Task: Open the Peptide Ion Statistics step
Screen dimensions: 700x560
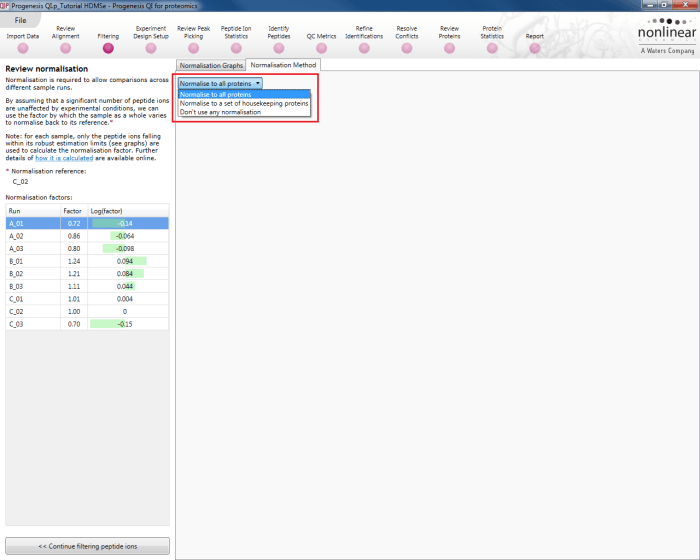Action: [x=236, y=39]
